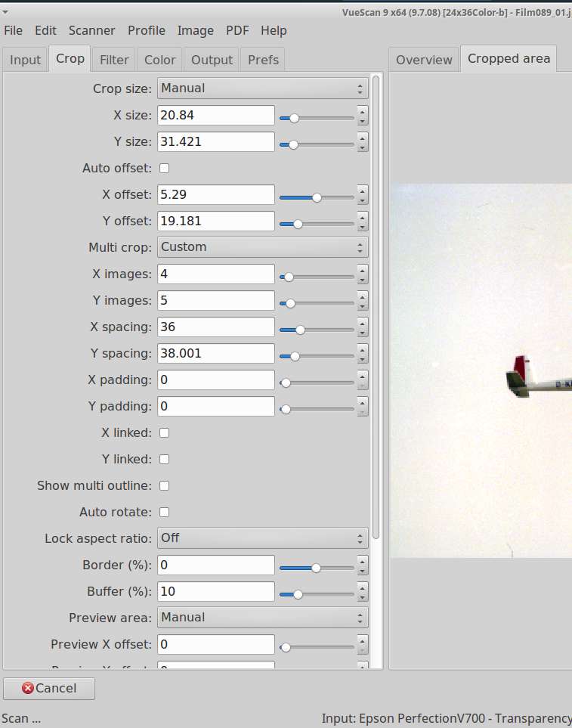Switch to the Filter tab
The image size is (572, 728).
click(114, 60)
